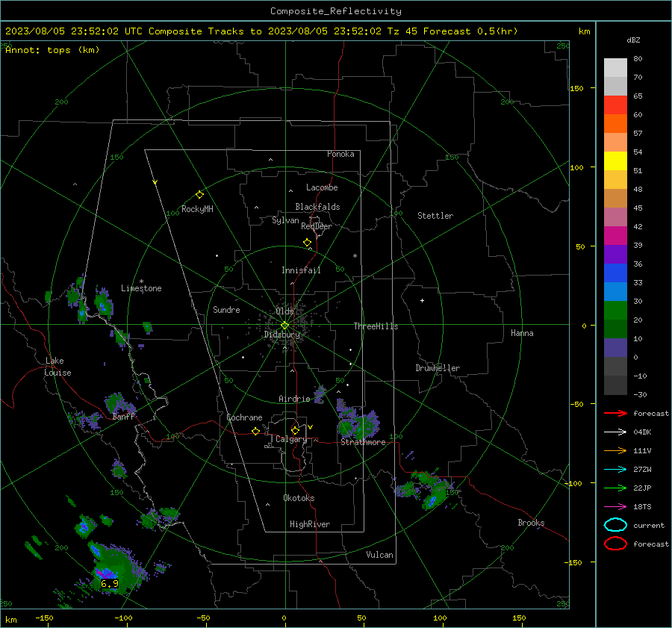The height and width of the screenshot is (628, 672).
Task: Select the Blackfalds town label
Action: (317, 207)
